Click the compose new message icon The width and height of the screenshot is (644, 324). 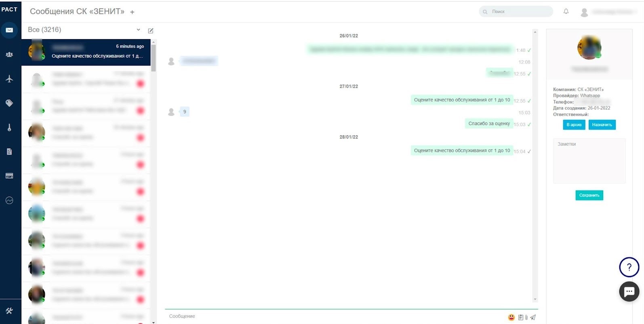coord(151,31)
